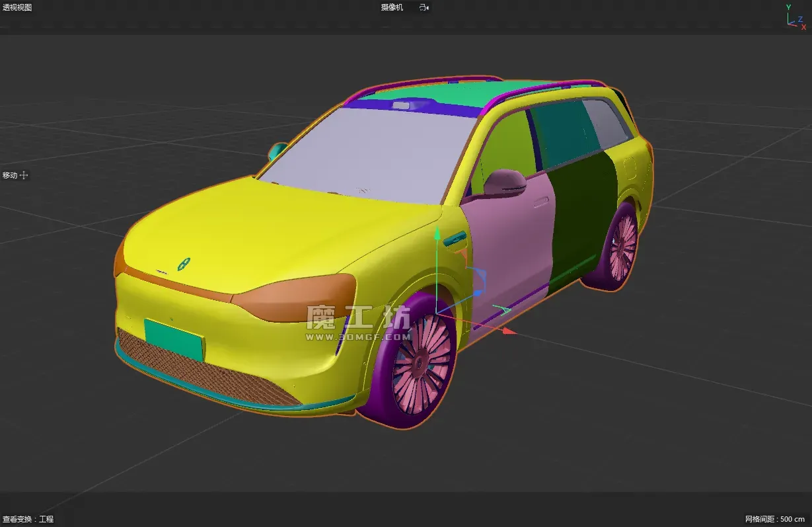Click the 网格间距 500 cm grid spacing text
This screenshot has width=812, height=527.
[x=774, y=519]
